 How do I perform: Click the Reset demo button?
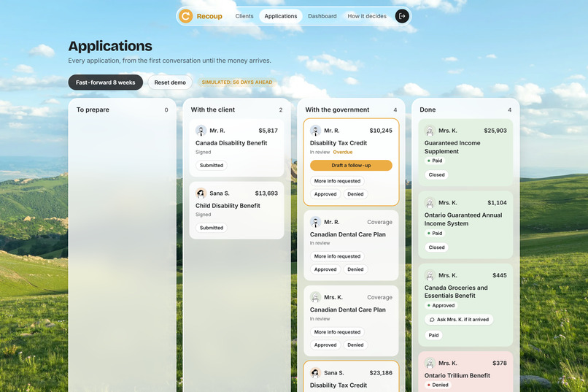[170, 82]
